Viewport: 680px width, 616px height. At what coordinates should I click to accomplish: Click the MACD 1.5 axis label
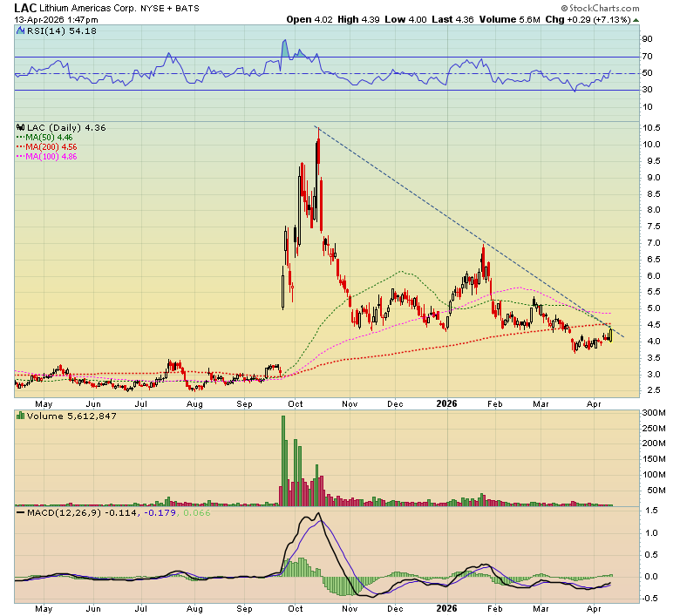coord(651,511)
